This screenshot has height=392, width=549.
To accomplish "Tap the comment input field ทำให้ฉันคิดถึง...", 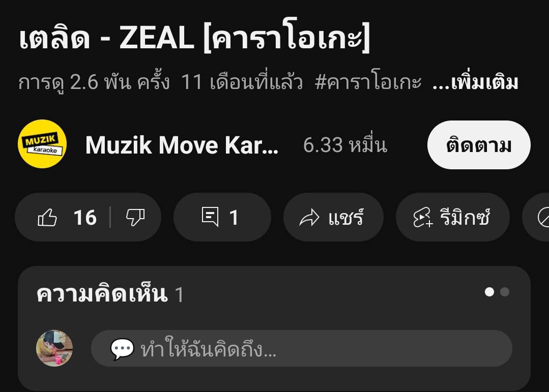I will [301, 349].
